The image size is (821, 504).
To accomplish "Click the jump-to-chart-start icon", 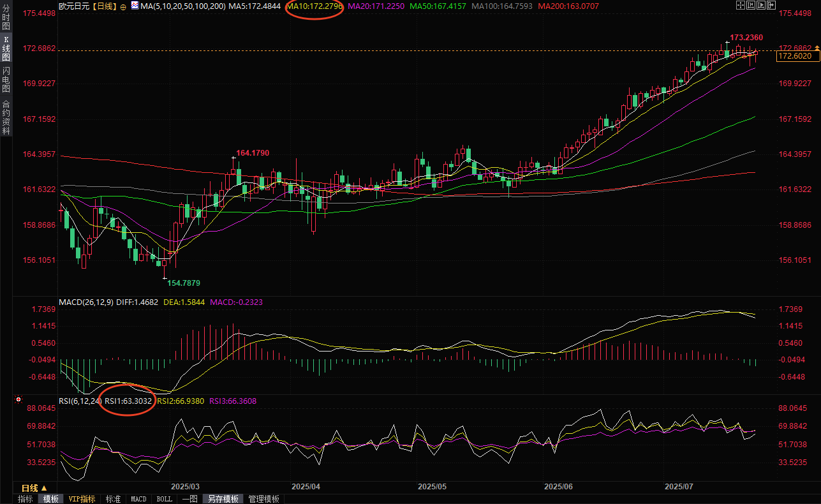I will point(751,5).
